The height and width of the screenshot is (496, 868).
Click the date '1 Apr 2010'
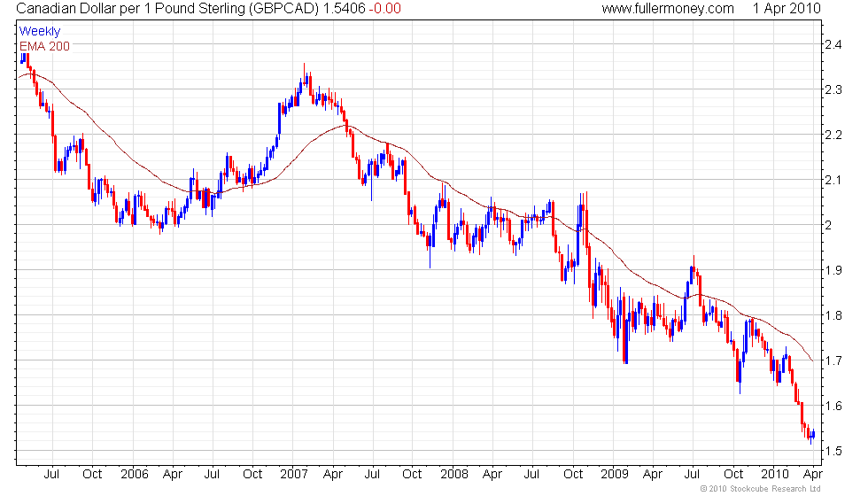click(x=787, y=9)
